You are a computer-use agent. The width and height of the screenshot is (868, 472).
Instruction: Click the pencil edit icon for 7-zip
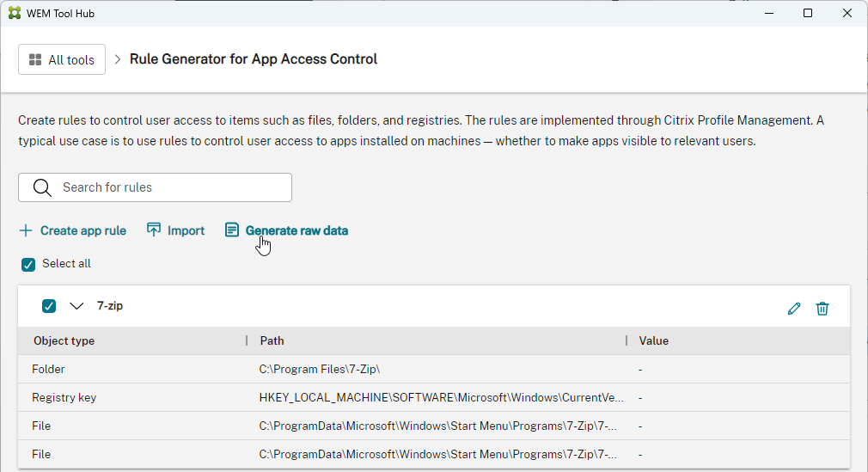[x=794, y=308]
